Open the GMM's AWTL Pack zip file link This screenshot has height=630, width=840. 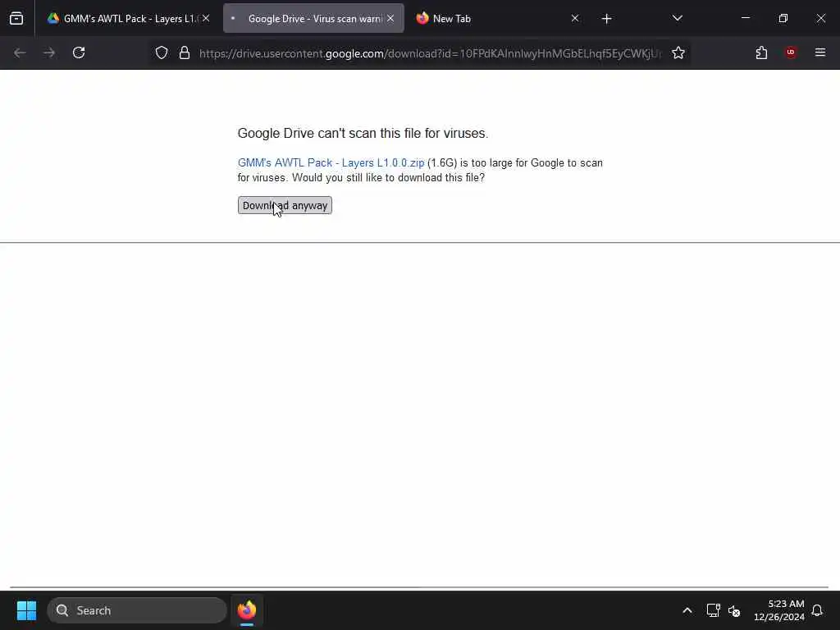tap(331, 163)
